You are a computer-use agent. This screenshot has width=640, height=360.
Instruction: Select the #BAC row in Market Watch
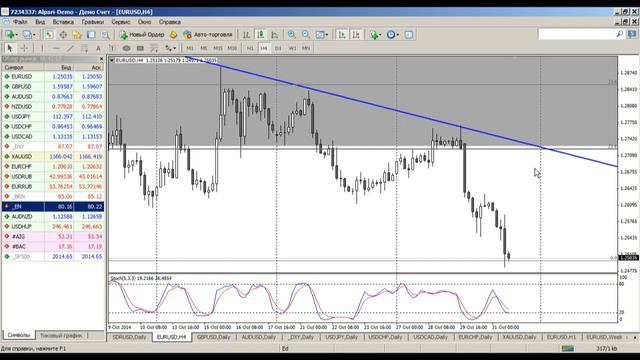point(53,247)
